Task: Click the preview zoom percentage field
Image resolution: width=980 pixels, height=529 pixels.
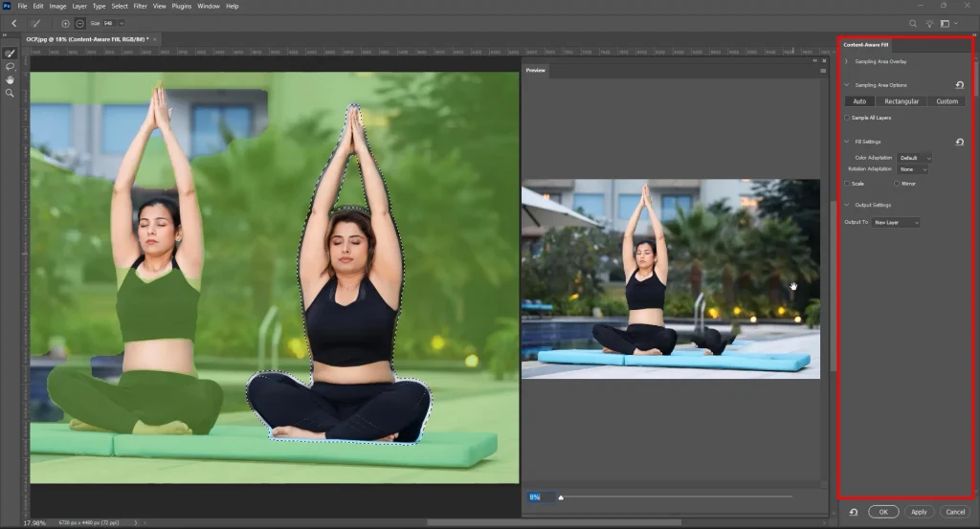Action: tap(542, 497)
